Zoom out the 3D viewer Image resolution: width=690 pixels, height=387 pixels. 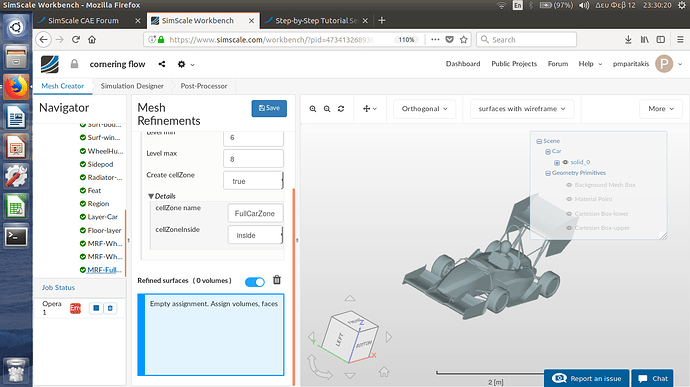coord(327,109)
